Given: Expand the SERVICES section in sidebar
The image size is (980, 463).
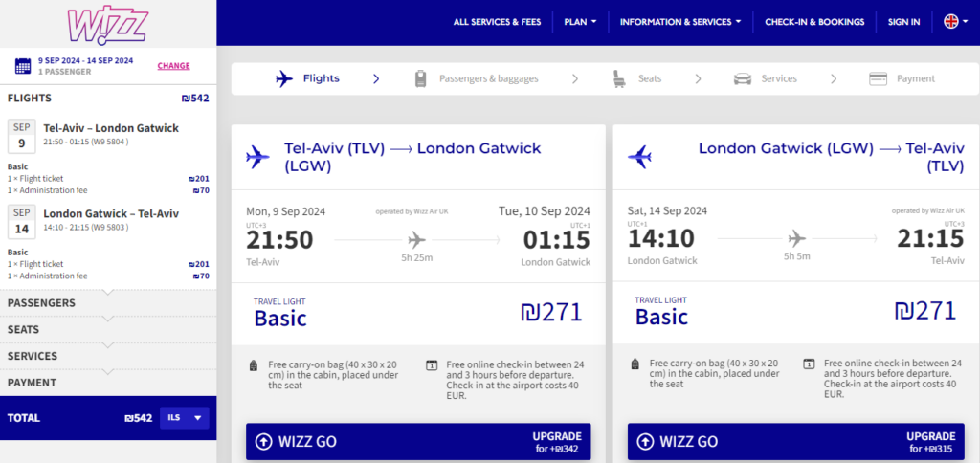Looking at the screenshot, I should [108, 356].
